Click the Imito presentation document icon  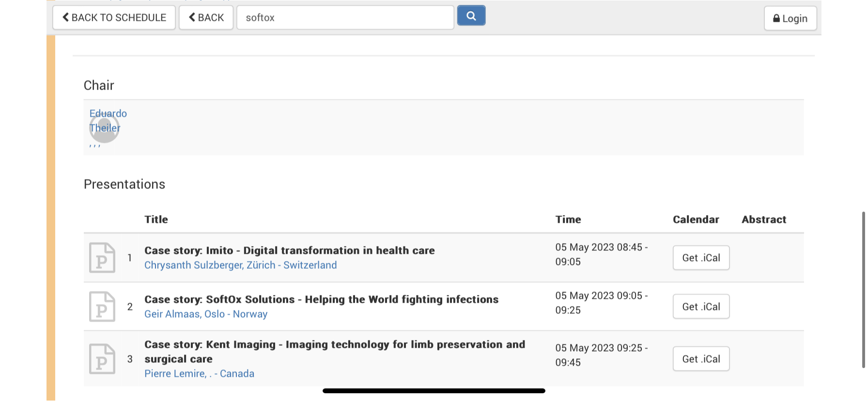point(102,258)
